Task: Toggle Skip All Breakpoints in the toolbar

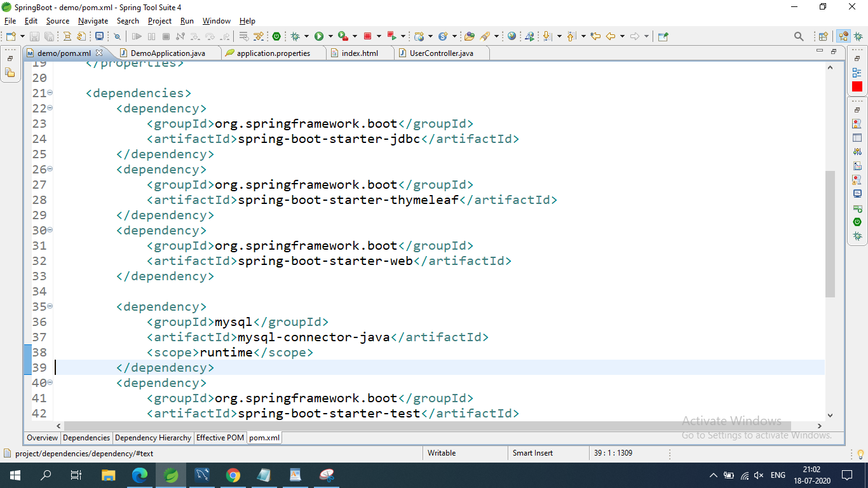Action: point(117,36)
